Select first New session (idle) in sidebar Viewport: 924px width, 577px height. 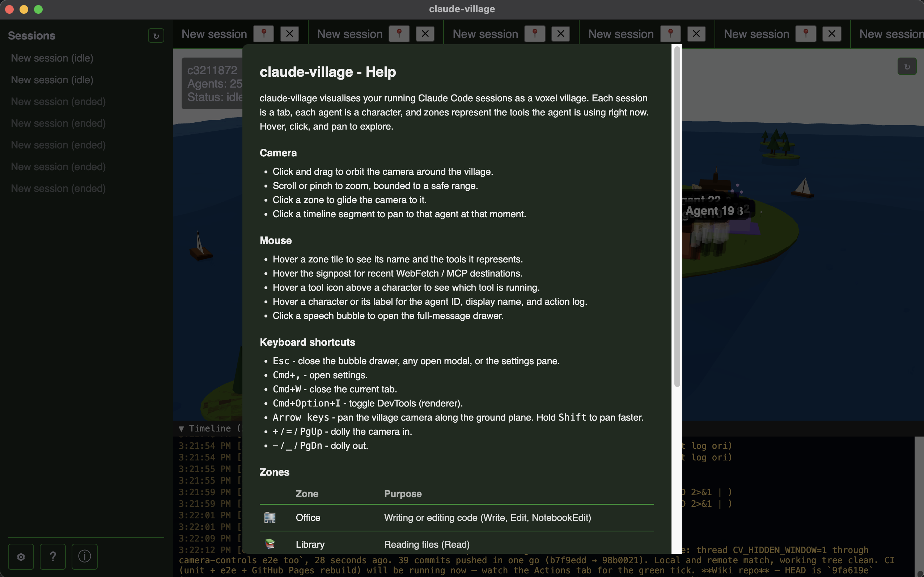(52, 58)
